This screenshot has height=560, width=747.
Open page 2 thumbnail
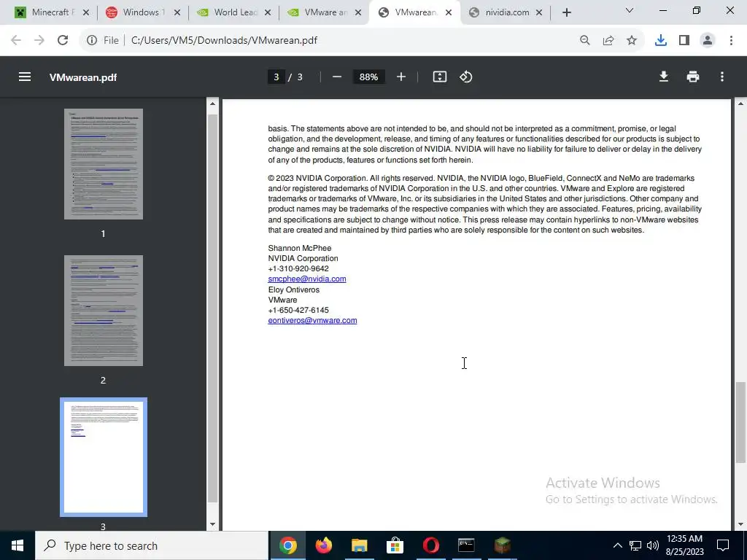(x=104, y=311)
